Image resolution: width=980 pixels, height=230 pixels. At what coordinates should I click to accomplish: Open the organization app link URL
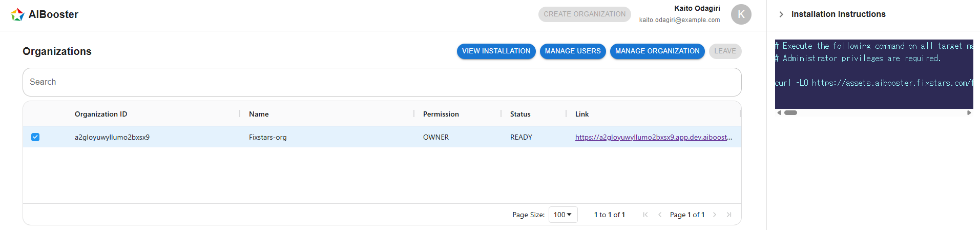click(654, 137)
